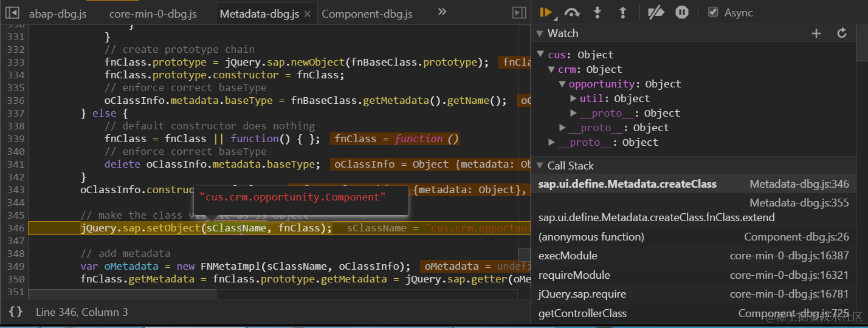Click getMetadata call on line 336
This screenshot has width=868, height=328.
(397, 100)
